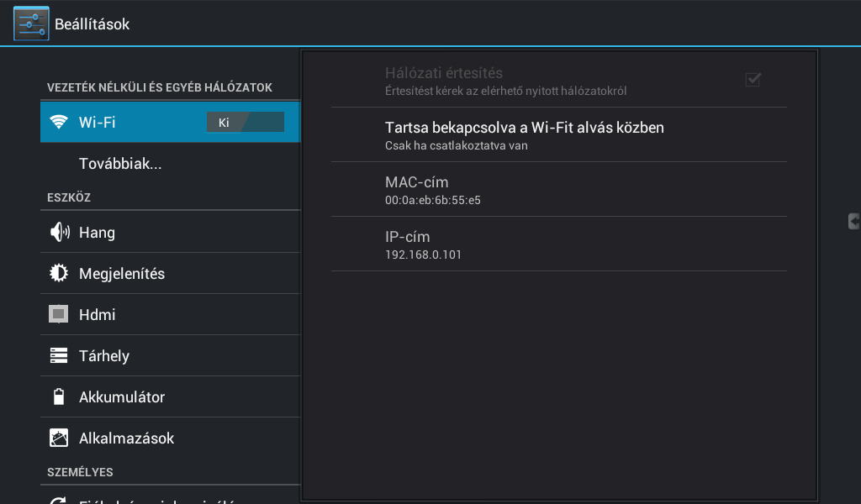Open the Tárhely storage icon
Image resolution: width=861 pixels, height=504 pixels.
pyautogui.click(x=59, y=355)
